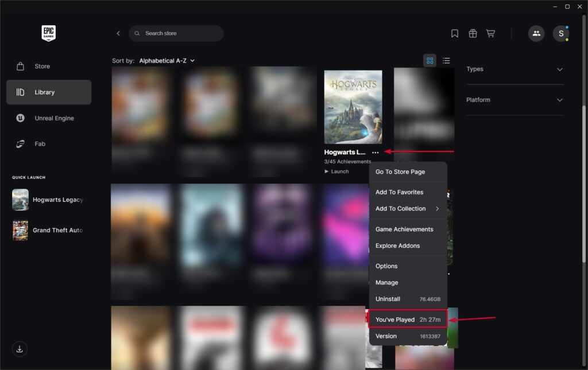Expand the Platform filter section
Viewport: 588px width, 370px height.
[514, 100]
